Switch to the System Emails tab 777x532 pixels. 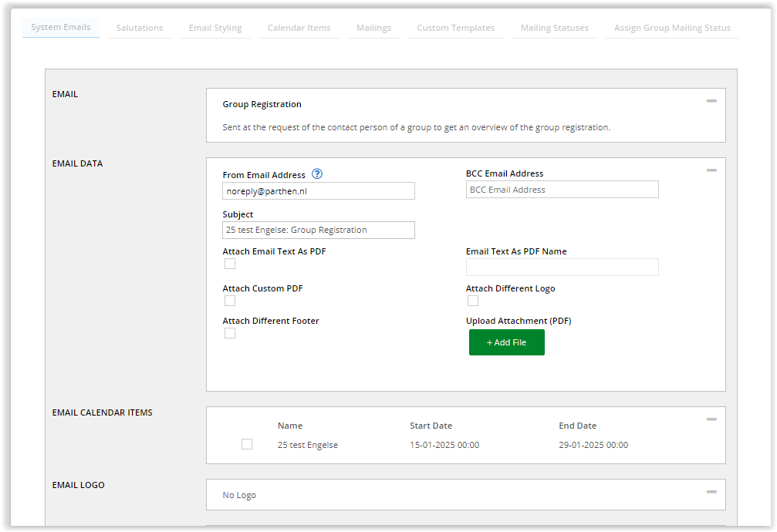coord(60,27)
